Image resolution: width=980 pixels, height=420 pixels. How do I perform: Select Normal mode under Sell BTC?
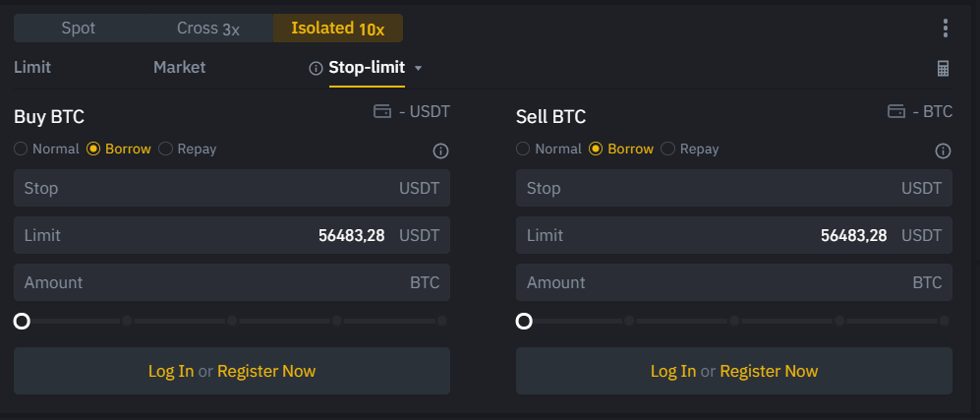[x=524, y=150]
